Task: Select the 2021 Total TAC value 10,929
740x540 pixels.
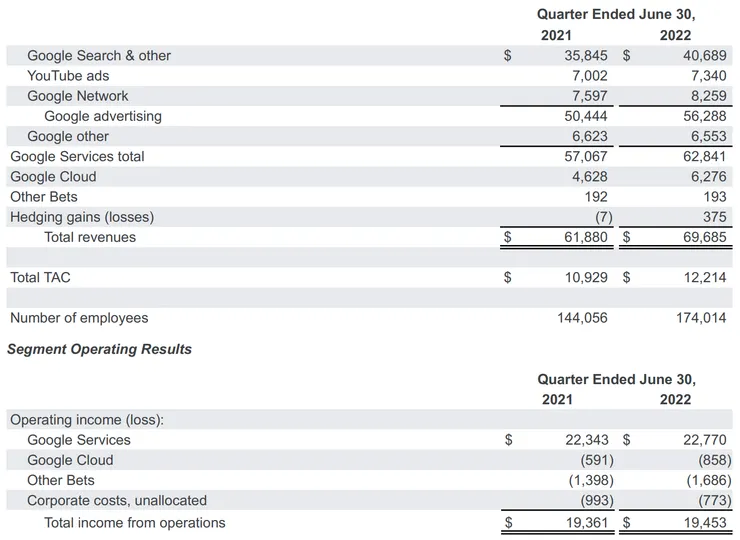Action: pyautogui.click(x=586, y=277)
